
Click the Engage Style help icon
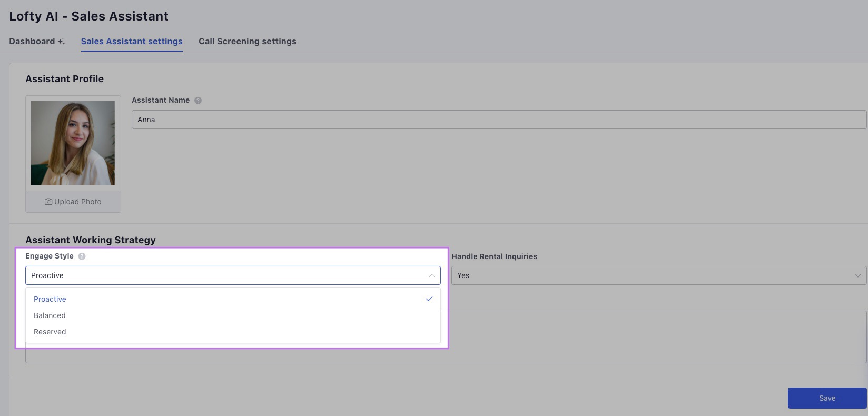pyautogui.click(x=82, y=256)
